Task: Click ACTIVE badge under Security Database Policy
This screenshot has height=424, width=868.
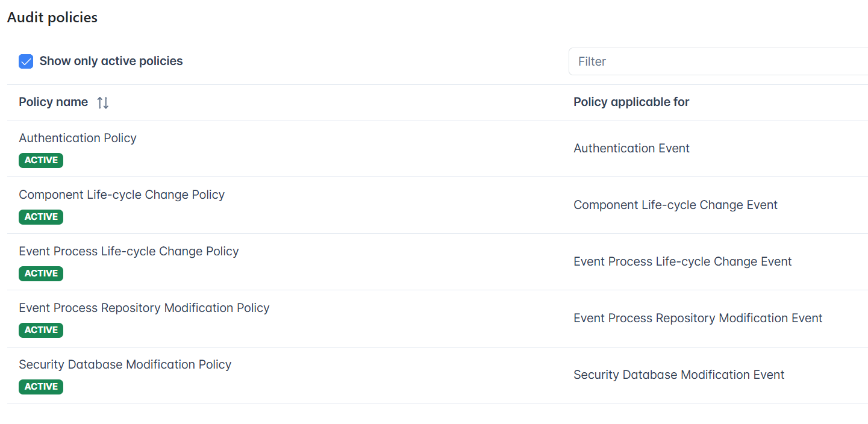Action: click(x=41, y=387)
